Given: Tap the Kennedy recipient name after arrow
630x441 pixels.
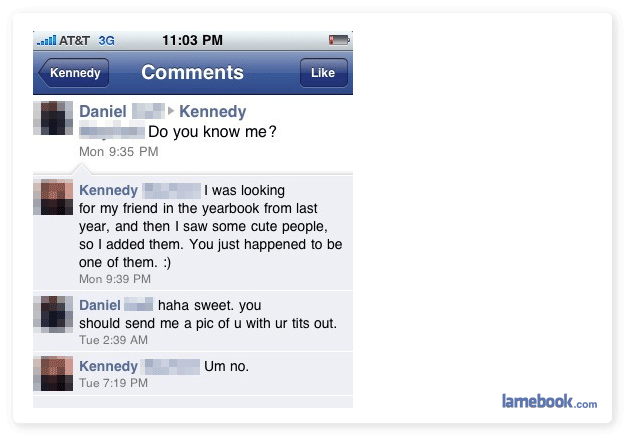Looking at the screenshot, I should [212, 112].
